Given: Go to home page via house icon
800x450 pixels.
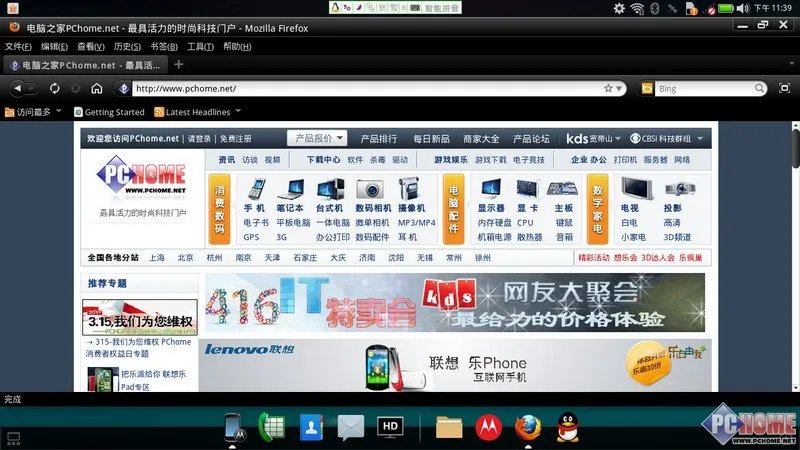Looking at the screenshot, I should 96,88.
